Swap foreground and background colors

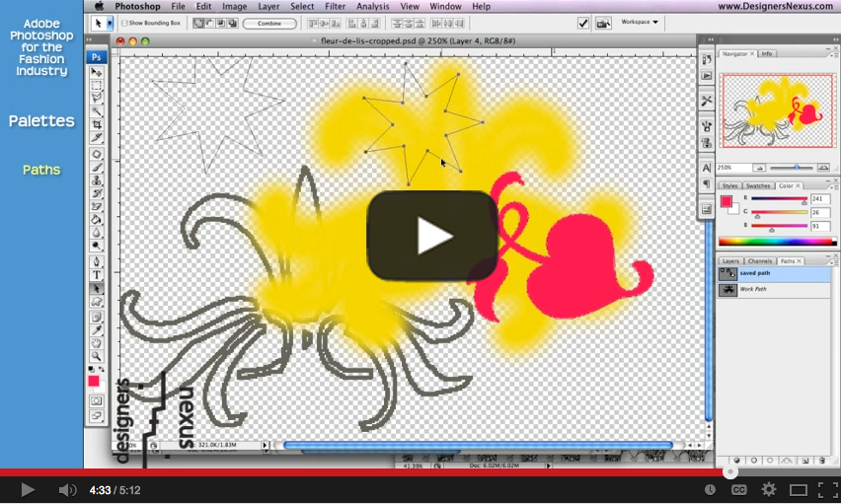click(102, 369)
